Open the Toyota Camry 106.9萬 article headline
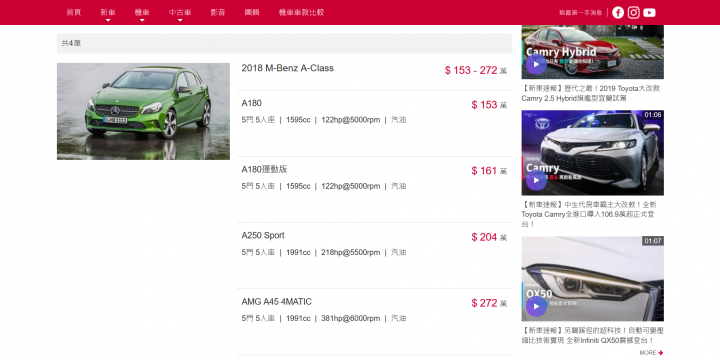Image resolution: width=720 pixels, height=360 pixels. click(590, 214)
